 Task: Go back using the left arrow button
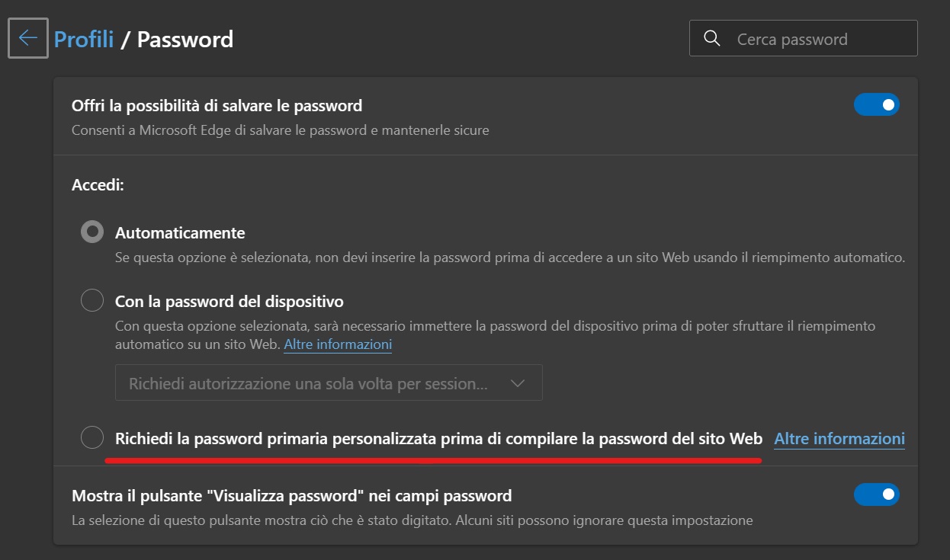pos(28,38)
